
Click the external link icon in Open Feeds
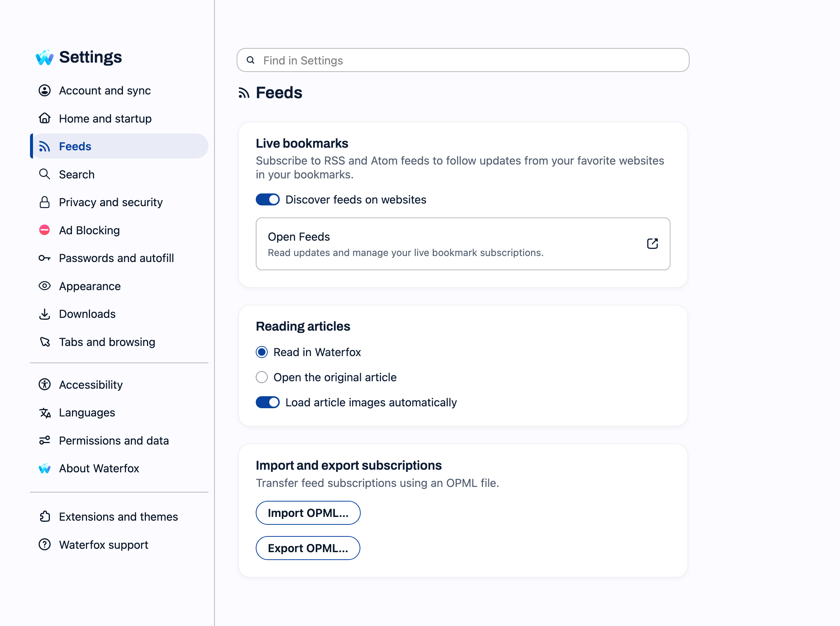coord(652,244)
